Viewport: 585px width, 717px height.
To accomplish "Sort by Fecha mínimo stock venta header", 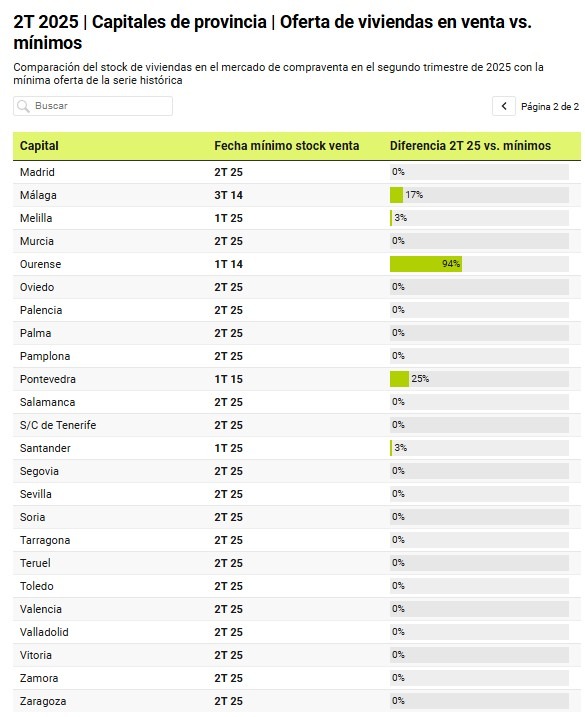I will click(x=286, y=146).
